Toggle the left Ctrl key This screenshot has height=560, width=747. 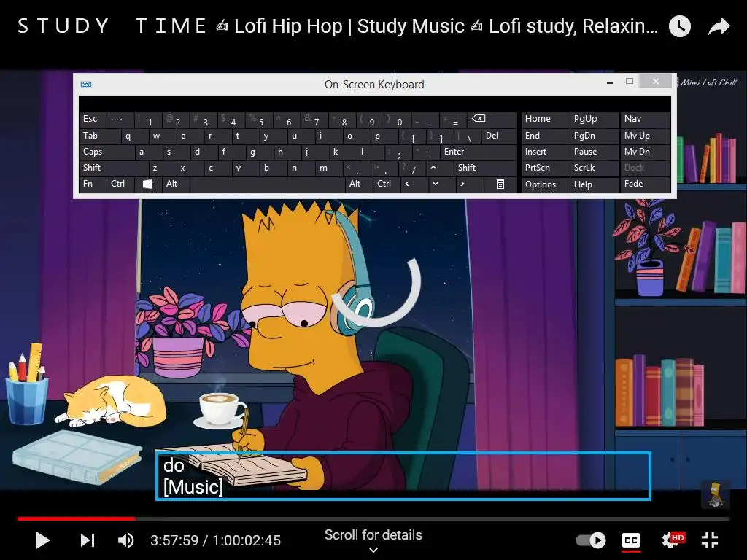[120, 184]
